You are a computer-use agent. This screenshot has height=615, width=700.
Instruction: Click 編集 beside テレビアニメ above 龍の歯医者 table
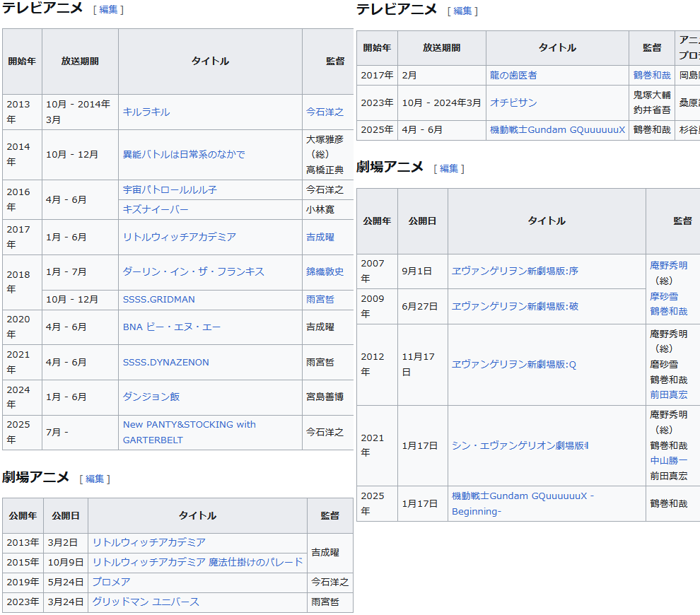pos(462,11)
